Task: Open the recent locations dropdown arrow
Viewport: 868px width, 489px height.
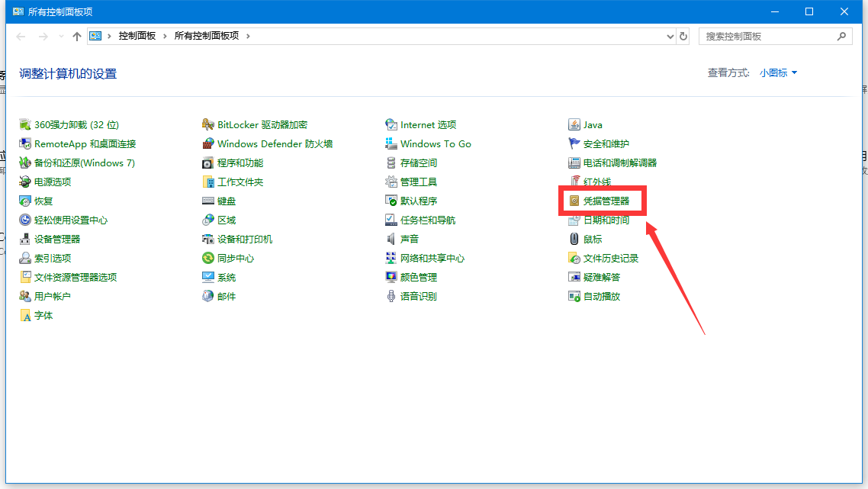Action: (61, 37)
